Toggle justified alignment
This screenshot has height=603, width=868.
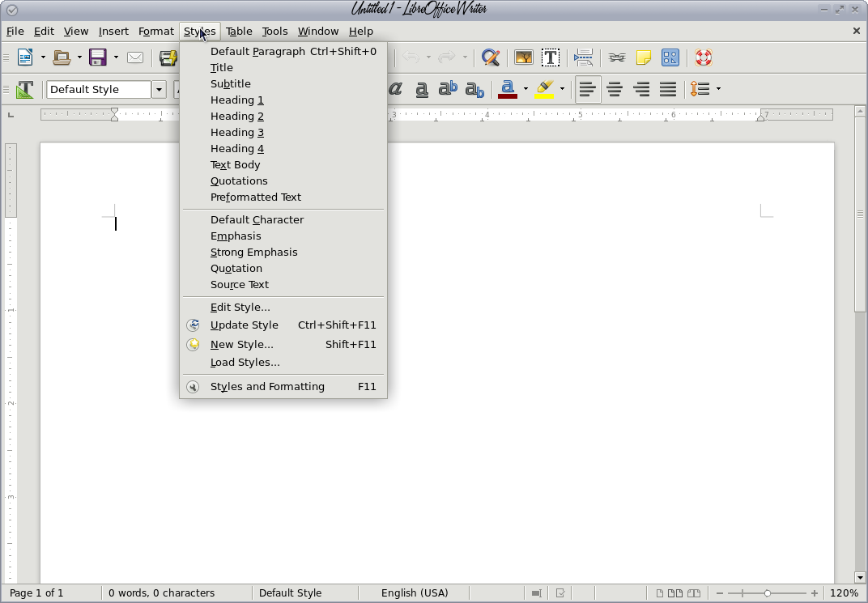(668, 89)
